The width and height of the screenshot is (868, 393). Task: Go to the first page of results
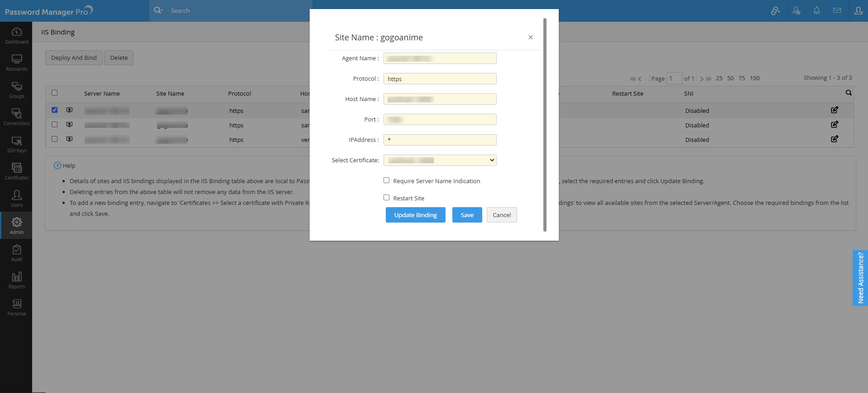pos(633,79)
